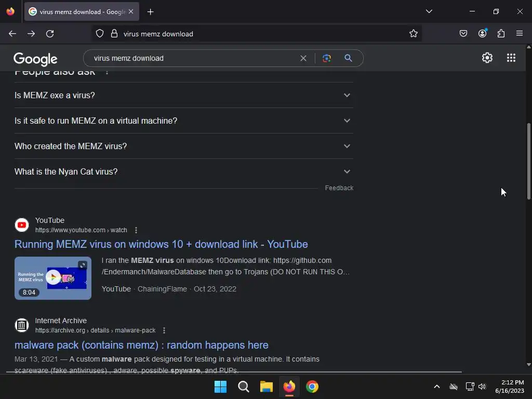
Task: Go forward with the browser forward arrow
Action: pyautogui.click(x=31, y=34)
